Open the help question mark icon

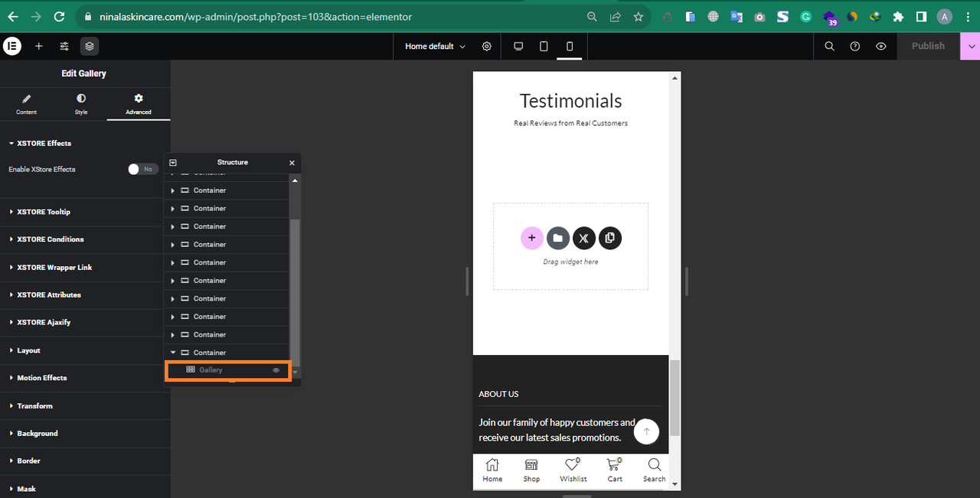pyautogui.click(x=855, y=46)
